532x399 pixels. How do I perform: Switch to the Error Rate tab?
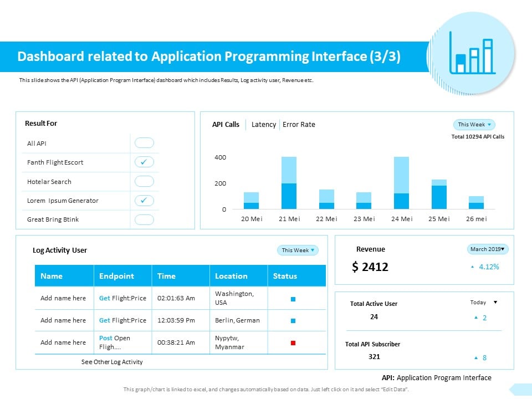299,125
